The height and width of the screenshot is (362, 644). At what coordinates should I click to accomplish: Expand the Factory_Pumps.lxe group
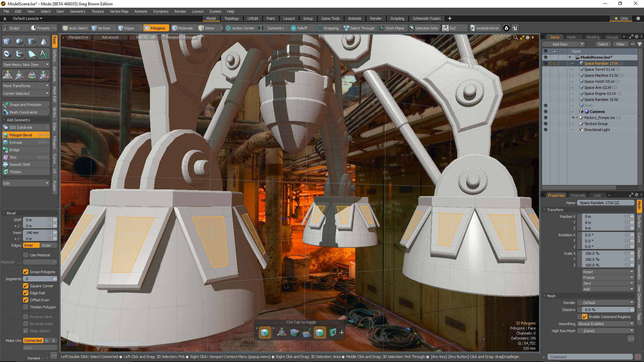click(x=574, y=118)
